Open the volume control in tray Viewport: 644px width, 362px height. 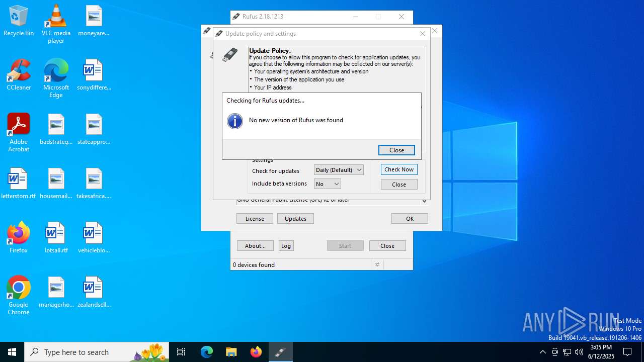579,352
